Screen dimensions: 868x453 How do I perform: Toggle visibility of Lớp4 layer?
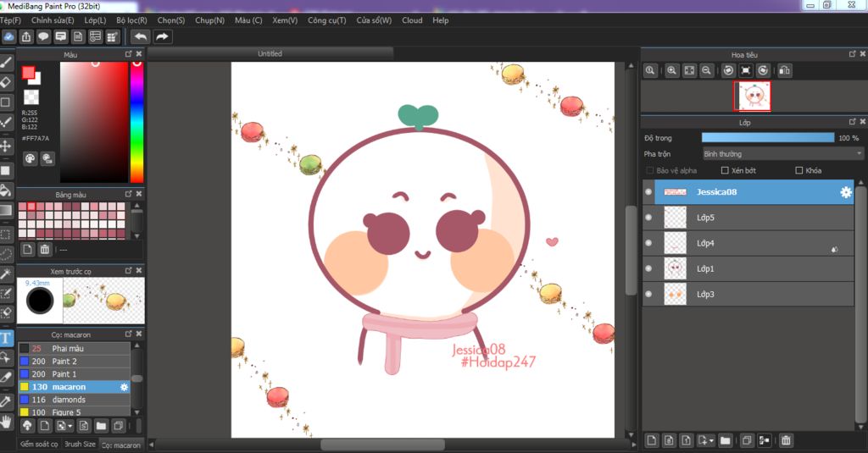[648, 243]
